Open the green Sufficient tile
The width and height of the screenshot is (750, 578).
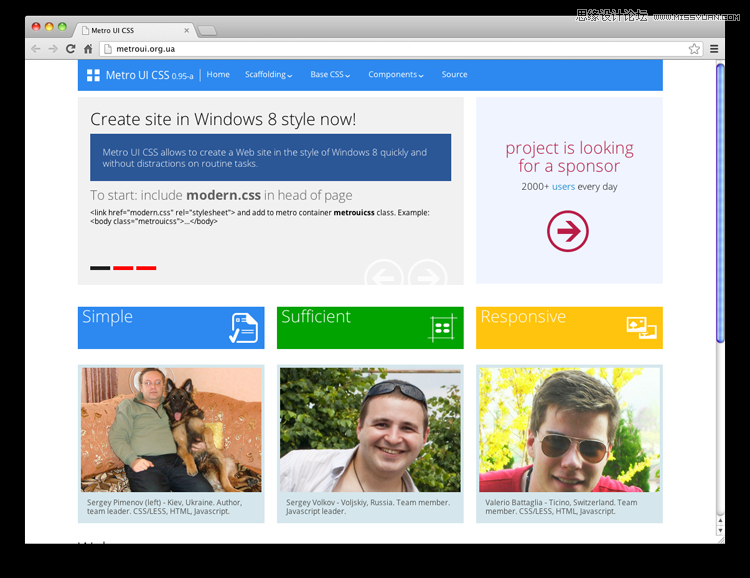point(370,328)
